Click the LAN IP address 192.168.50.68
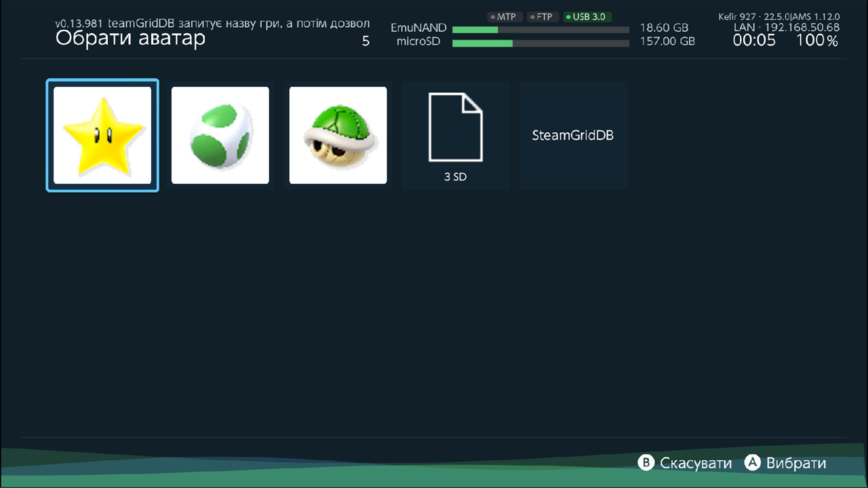The image size is (868, 488). tap(787, 28)
